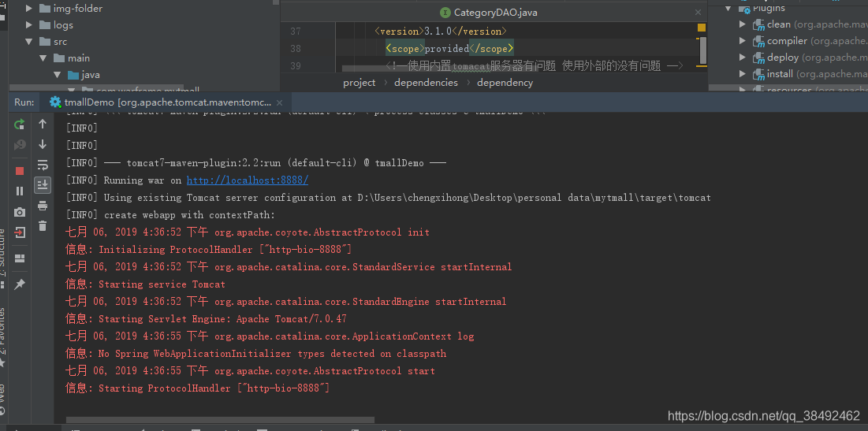Click the dependency breadcrumb
The width and height of the screenshot is (868, 431).
coord(505,83)
